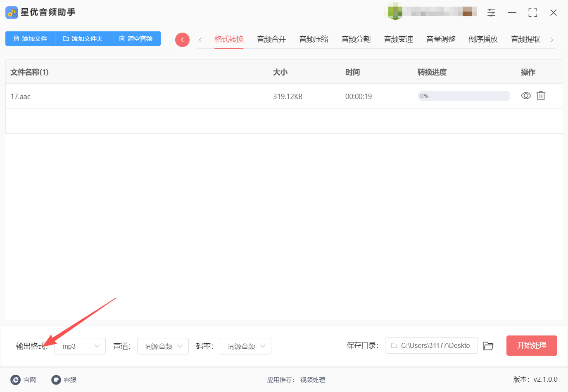Click the 0% conversion progress bar
The image size is (568, 392).
pos(463,96)
